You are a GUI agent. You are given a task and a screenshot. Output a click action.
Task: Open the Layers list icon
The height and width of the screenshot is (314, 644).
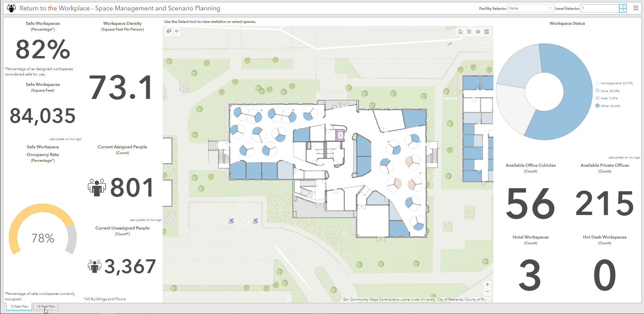click(478, 32)
